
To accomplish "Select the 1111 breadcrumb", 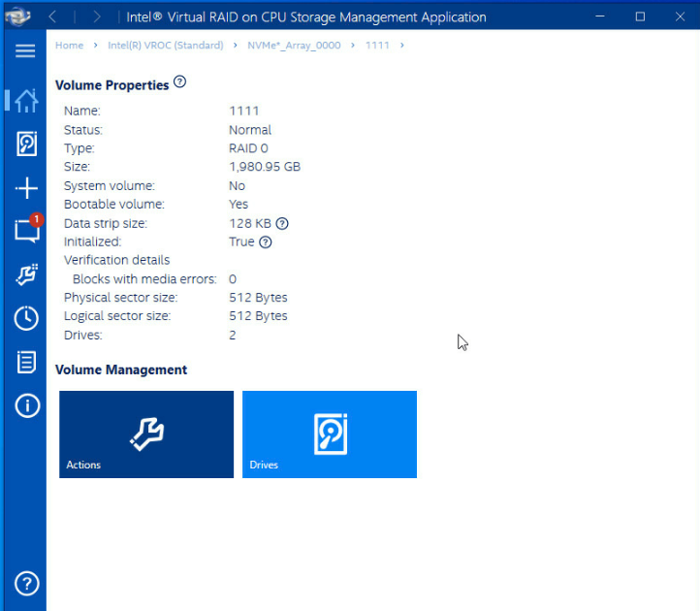I will 377,46.
